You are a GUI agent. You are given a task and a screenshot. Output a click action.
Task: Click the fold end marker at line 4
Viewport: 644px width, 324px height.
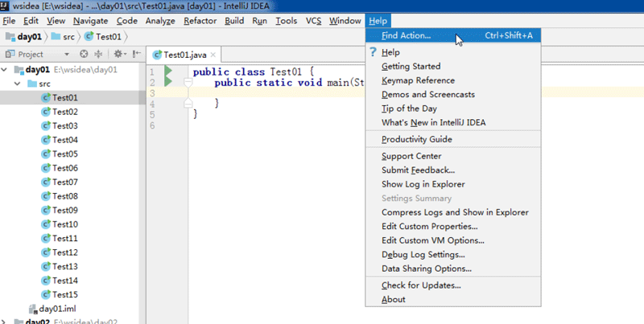188,104
